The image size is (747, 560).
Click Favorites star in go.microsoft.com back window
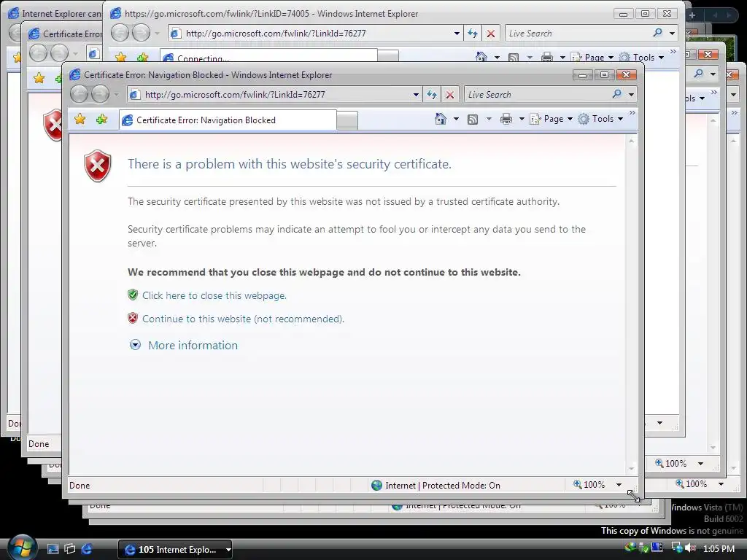coord(121,58)
